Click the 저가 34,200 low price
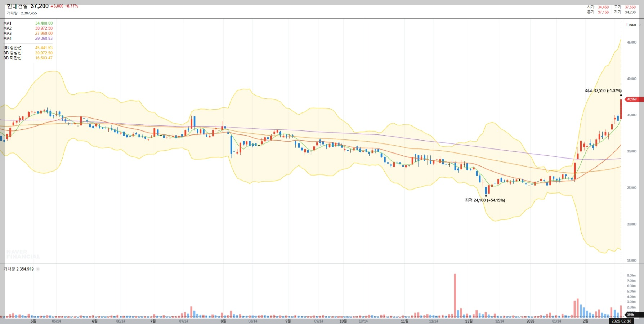Screen dimensions: 644x324 point(625,12)
